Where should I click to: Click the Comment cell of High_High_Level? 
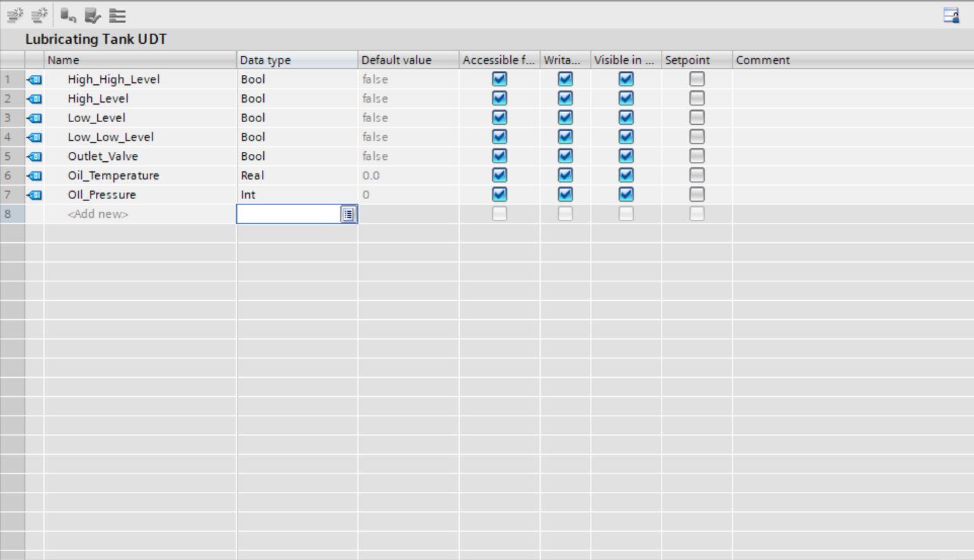tap(853, 80)
